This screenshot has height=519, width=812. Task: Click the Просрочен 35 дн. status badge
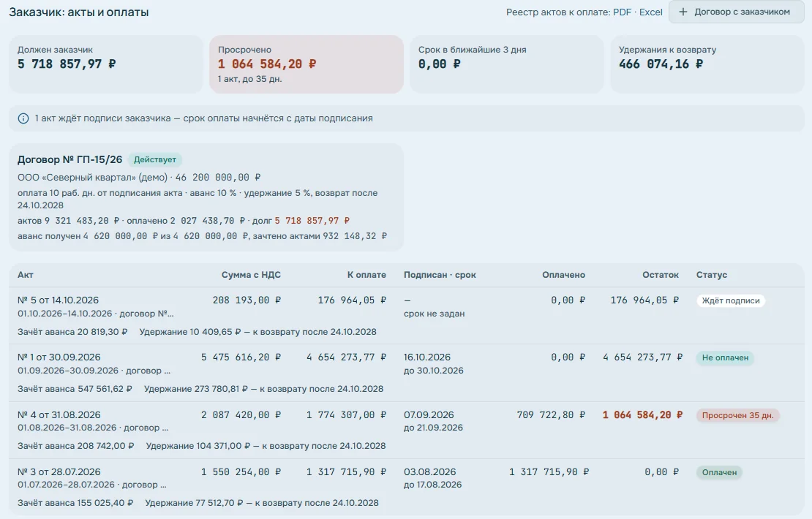737,415
